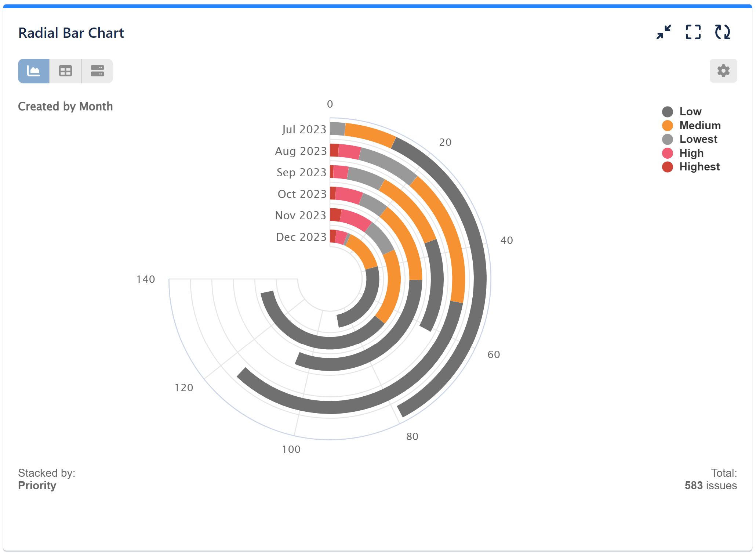This screenshot has height=555, width=756.
Task: Refresh the chart data
Action: pos(723,32)
